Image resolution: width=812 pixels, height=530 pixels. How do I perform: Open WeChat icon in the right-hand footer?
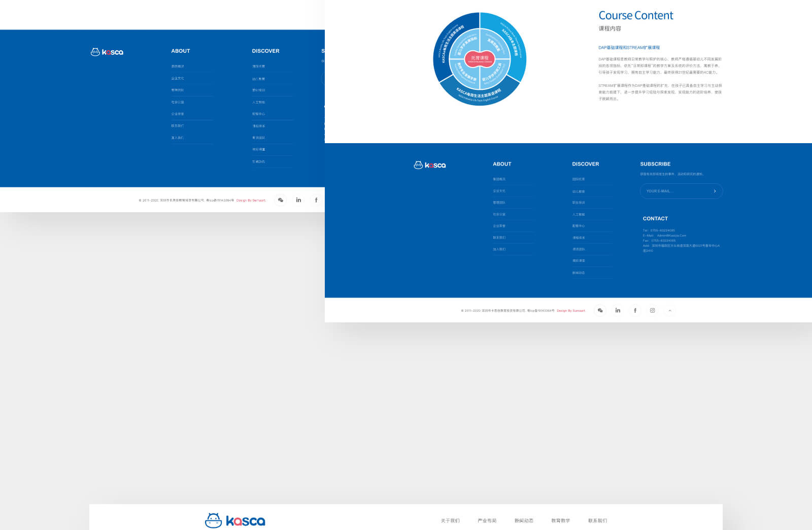600,310
